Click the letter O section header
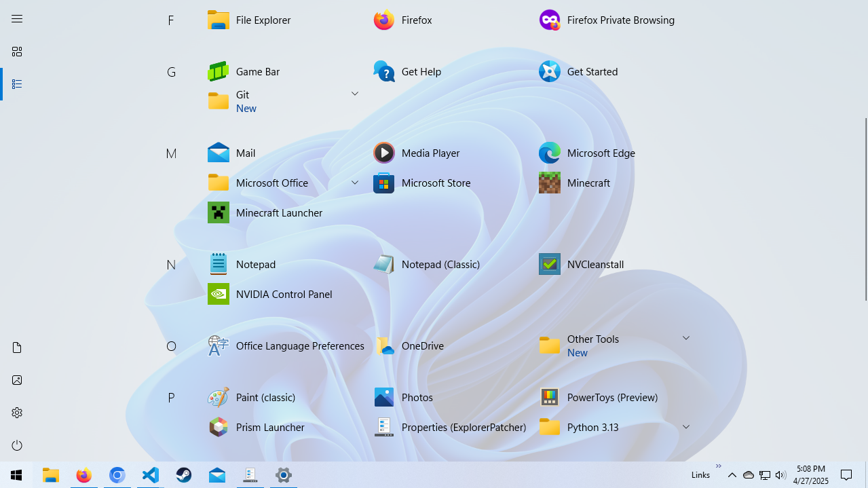Image resolution: width=868 pixels, height=488 pixels. point(172,346)
